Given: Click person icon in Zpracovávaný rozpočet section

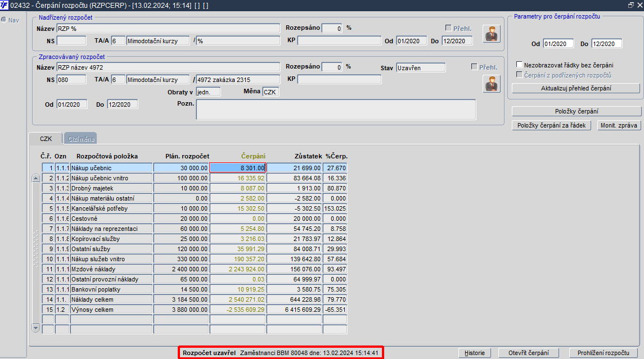Looking at the screenshot, I should pyautogui.click(x=491, y=84).
